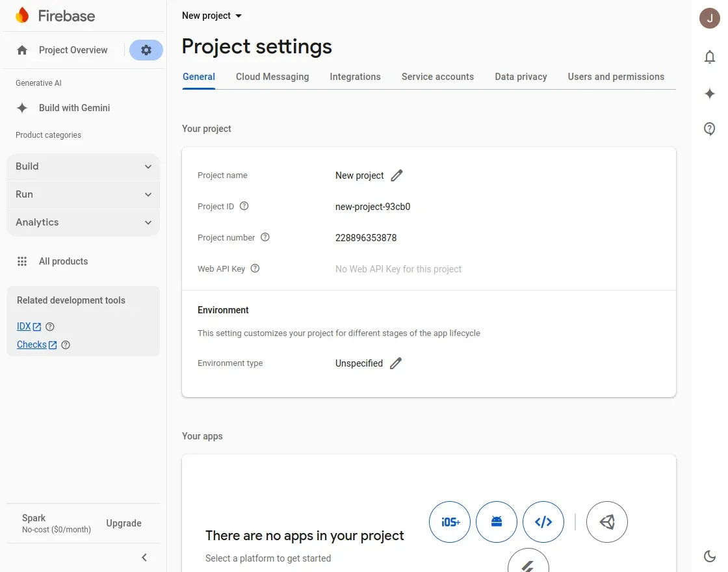Click the Firebase flame logo
728x572 pixels.
22,16
